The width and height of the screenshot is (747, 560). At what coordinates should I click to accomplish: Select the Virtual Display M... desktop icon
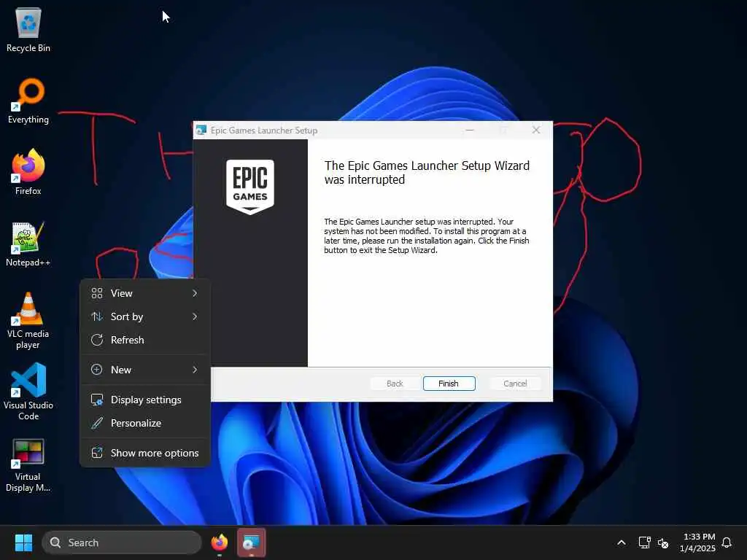click(28, 466)
